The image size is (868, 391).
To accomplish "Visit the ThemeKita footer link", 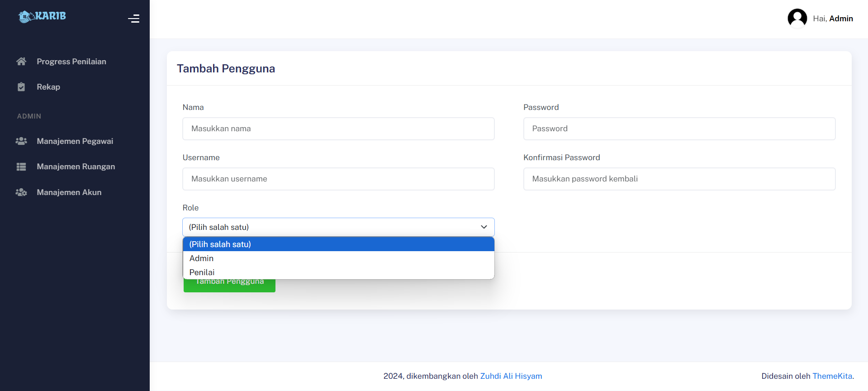I will (x=832, y=376).
